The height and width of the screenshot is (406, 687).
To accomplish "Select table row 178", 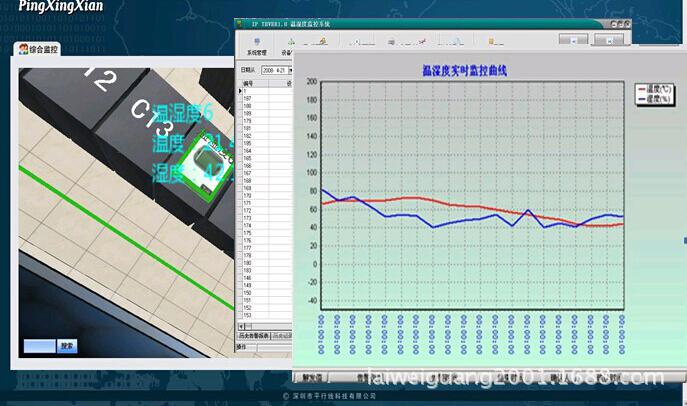I will (267, 255).
